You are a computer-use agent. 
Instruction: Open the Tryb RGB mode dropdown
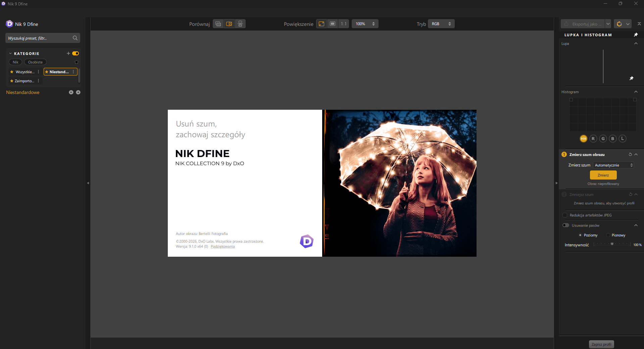pyautogui.click(x=441, y=24)
